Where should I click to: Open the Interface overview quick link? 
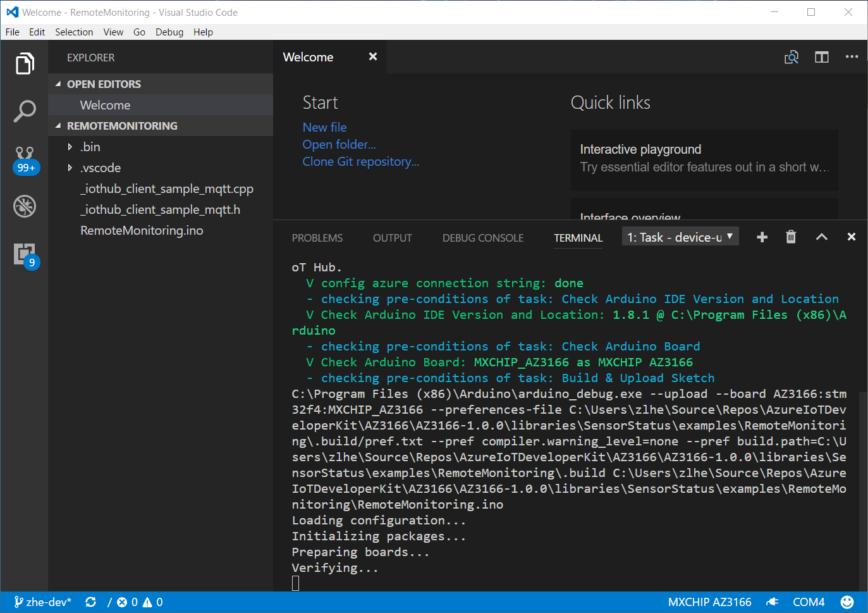[x=704, y=209]
